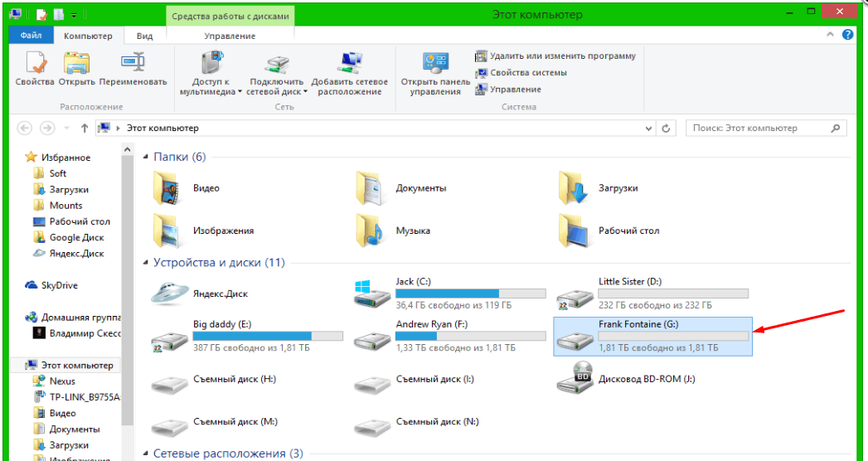Open the Help question mark icon
This screenshot has width=868, height=461.
pyautogui.click(x=847, y=34)
